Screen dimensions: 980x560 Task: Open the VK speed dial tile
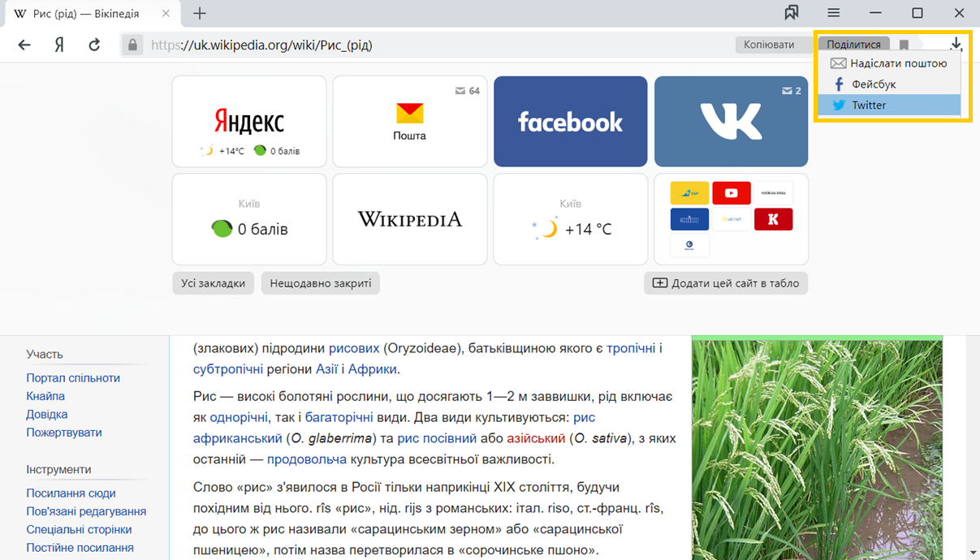pos(732,121)
